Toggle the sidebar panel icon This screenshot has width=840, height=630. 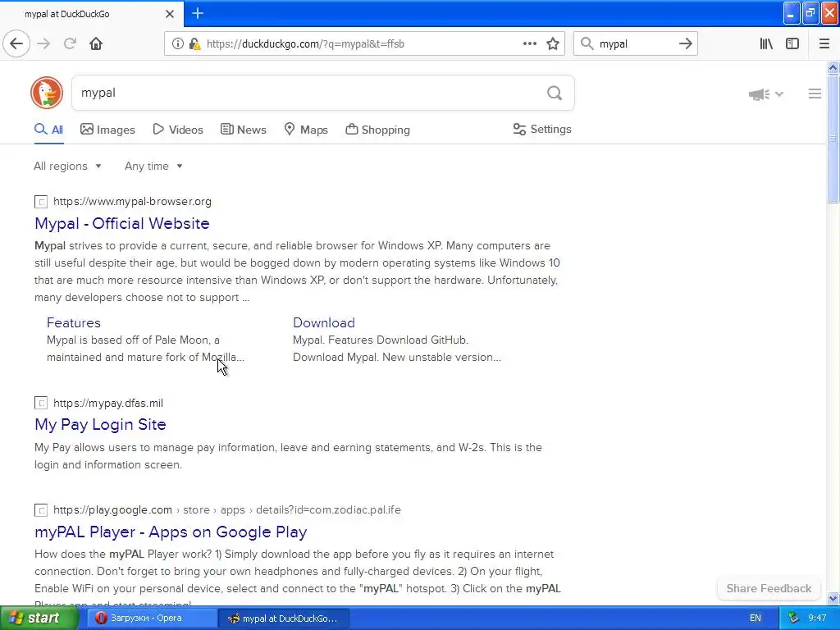792,44
